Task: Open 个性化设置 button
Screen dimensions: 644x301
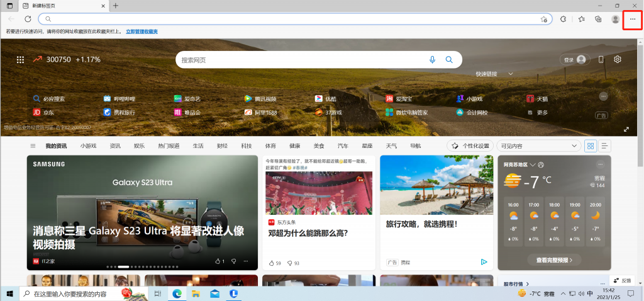Action: pos(470,146)
